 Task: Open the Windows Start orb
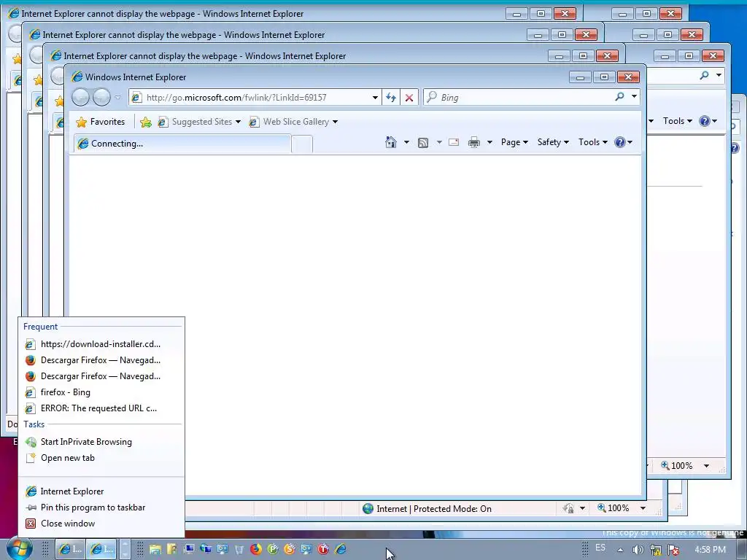(x=20, y=548)
